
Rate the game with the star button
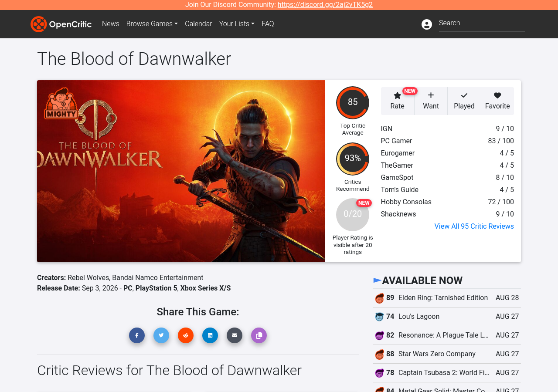(397, 101)
